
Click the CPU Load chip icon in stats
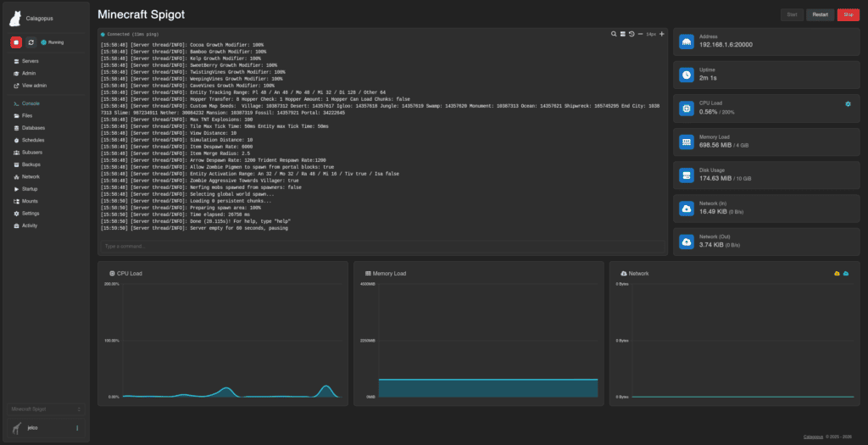(687, 108)
